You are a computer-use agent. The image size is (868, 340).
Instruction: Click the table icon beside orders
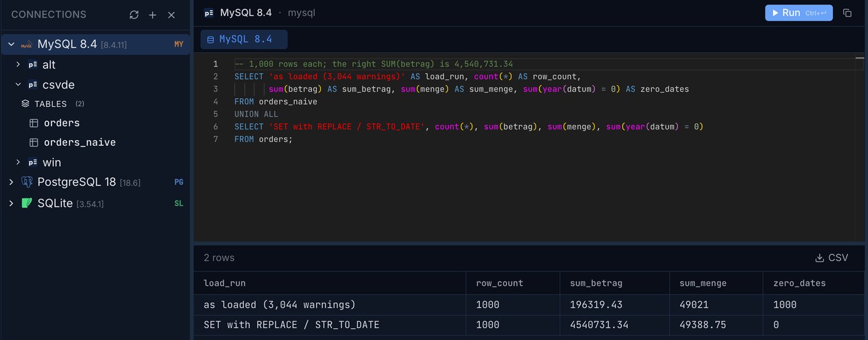[x=34, y=123]
